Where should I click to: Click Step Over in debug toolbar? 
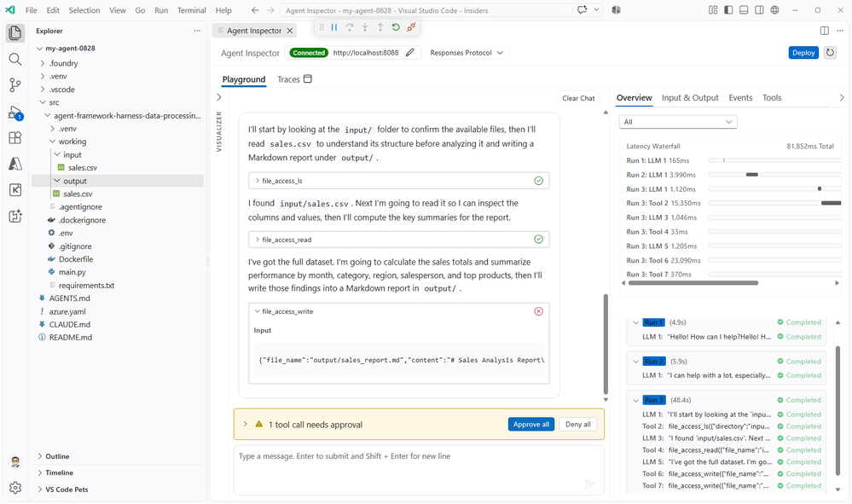click(350, 27)
